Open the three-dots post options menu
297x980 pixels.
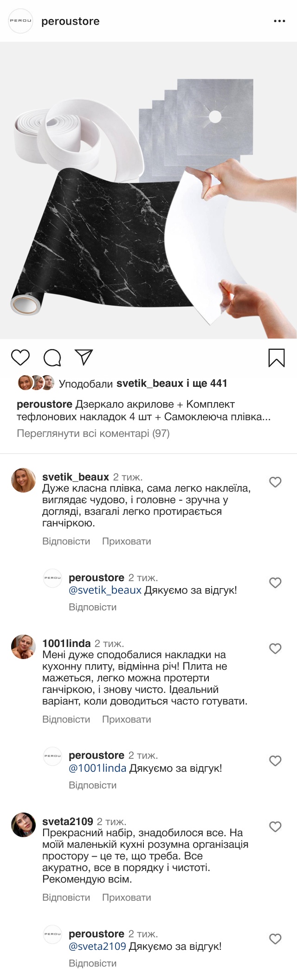(279, 21)
